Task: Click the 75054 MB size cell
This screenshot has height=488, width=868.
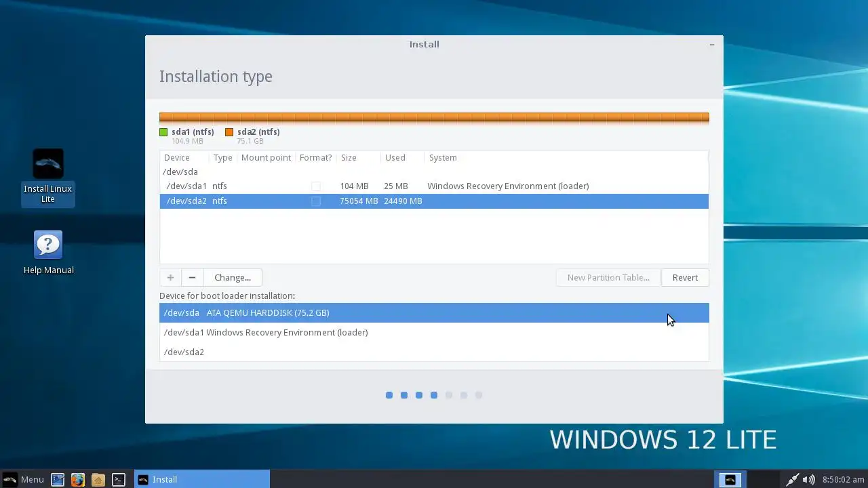Action: 359,201
